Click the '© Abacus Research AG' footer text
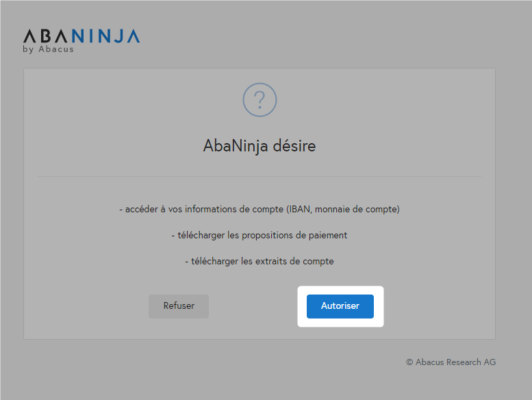 (451, 362)
